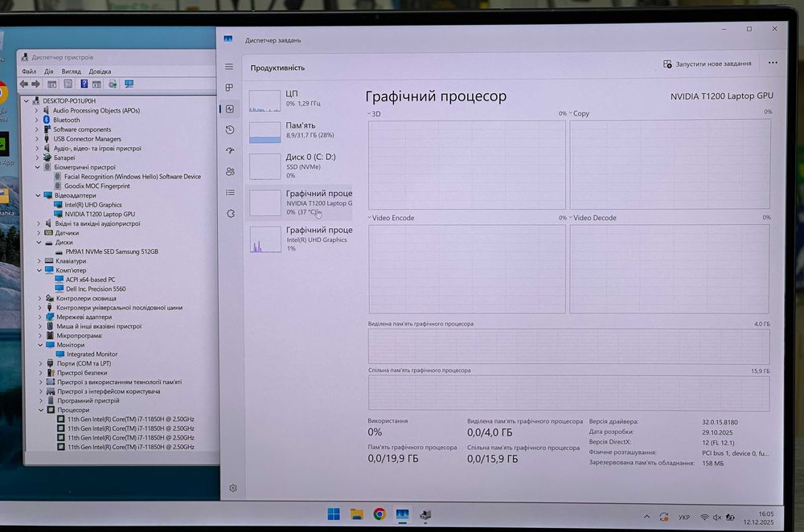Open Вигляд menu in Device Manager
This screenshot has width=804, height=532.
pyautogui.click(x=72, y=72)
